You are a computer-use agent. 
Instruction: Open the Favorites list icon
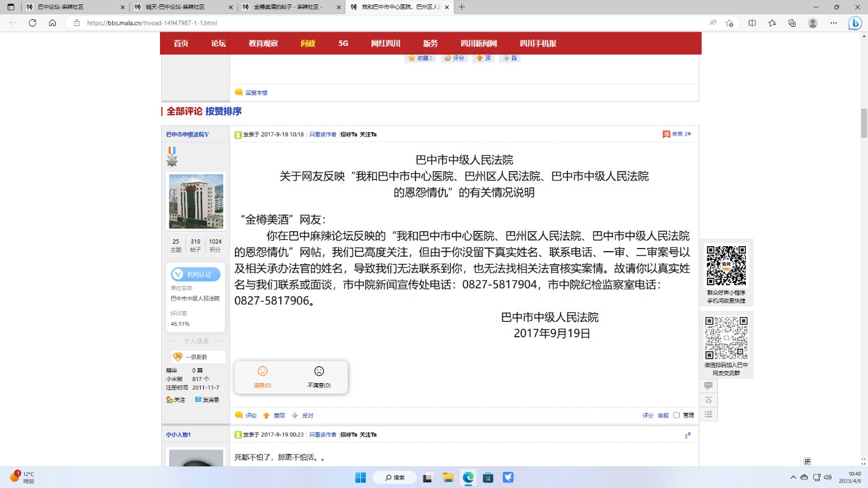click(772, 23)
